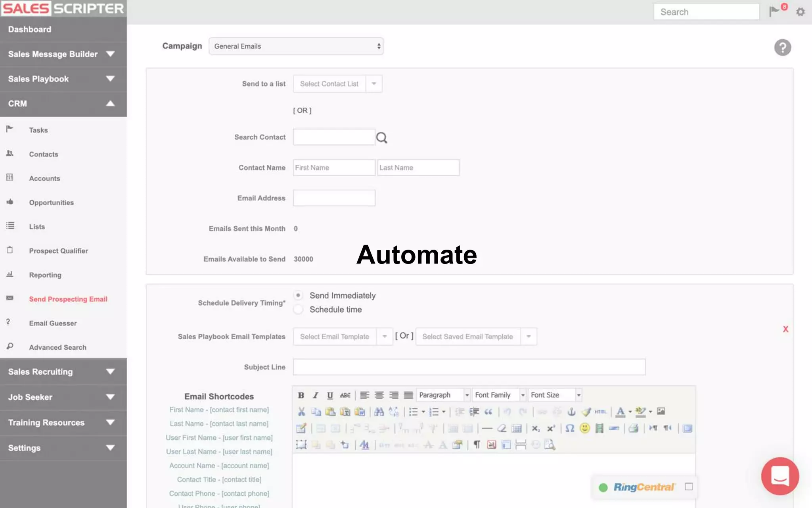Align text left in the editor

point(364,395)
